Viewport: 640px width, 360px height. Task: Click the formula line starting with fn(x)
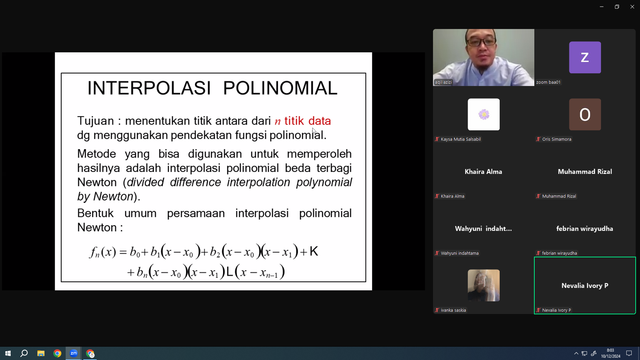[x=204, y=251]
